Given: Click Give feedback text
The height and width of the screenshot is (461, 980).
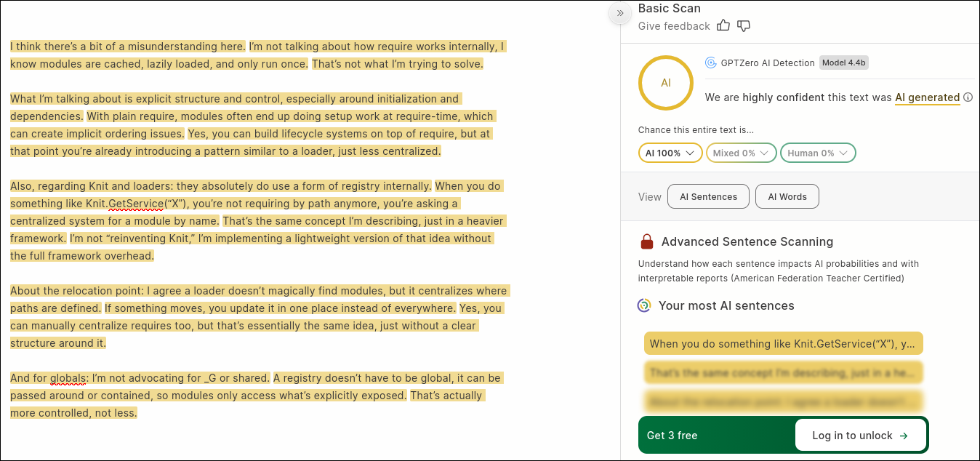Looking at the screenshot, I should pyautogui.click(x=674, y=26).
